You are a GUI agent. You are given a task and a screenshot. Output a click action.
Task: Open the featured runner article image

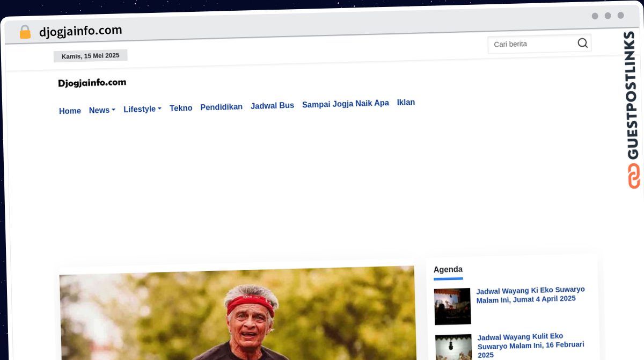coord(237,313)
